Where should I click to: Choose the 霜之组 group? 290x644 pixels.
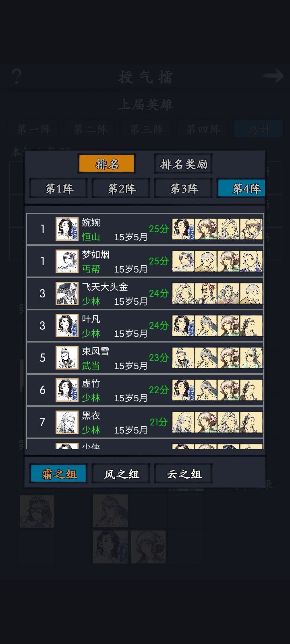(x=59, y=474)
